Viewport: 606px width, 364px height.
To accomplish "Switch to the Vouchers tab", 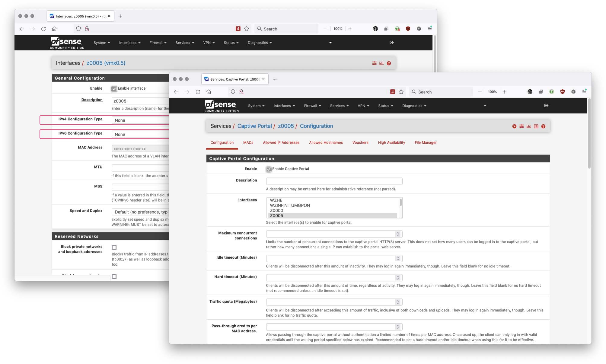I will coord(360,143).
